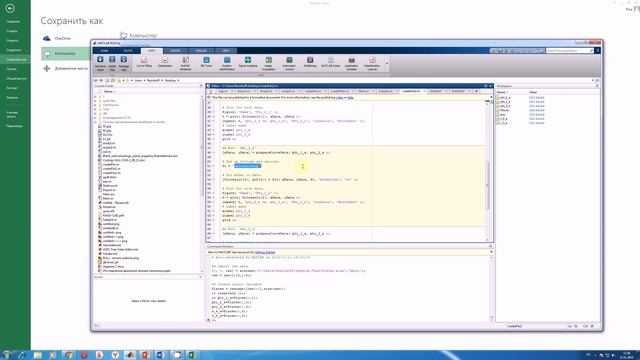
Task: Launch the Optimization app
Action: [x=165, y=62]
